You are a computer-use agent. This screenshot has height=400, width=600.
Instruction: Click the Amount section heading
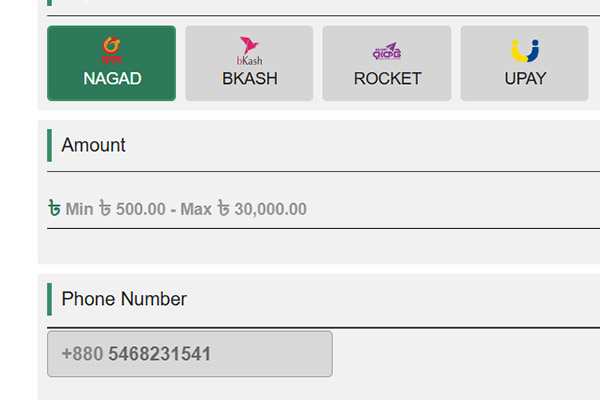point(93,145)
